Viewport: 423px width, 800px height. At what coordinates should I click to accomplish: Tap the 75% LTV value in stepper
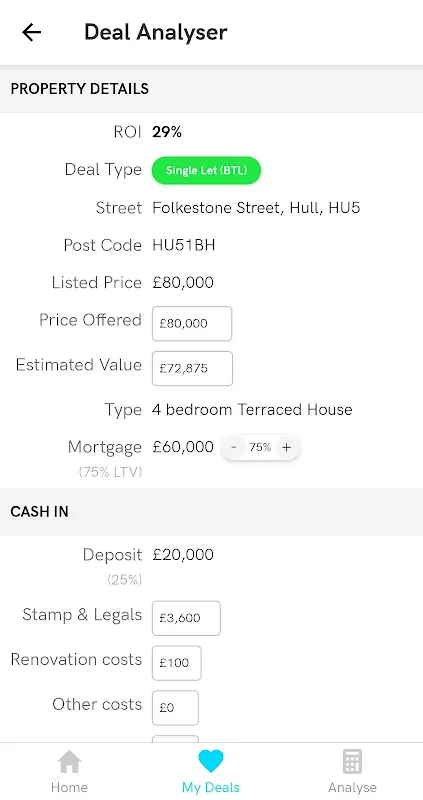point(260,447)
